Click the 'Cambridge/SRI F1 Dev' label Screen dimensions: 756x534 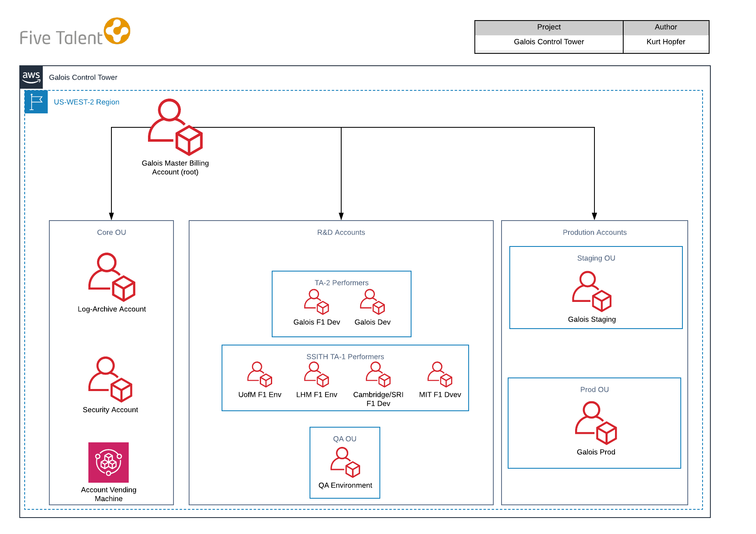[378, 399]
